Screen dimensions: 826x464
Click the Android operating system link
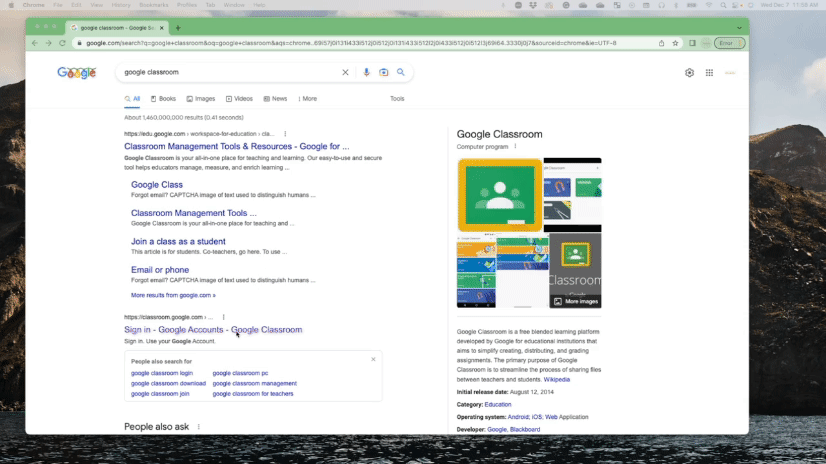click(x=518, y=417)
